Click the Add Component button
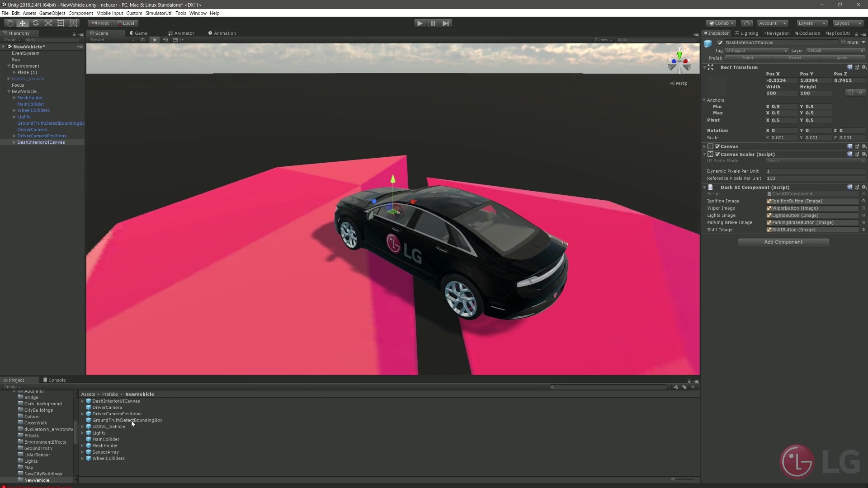The image size is (868, 488). click(783, 242)
